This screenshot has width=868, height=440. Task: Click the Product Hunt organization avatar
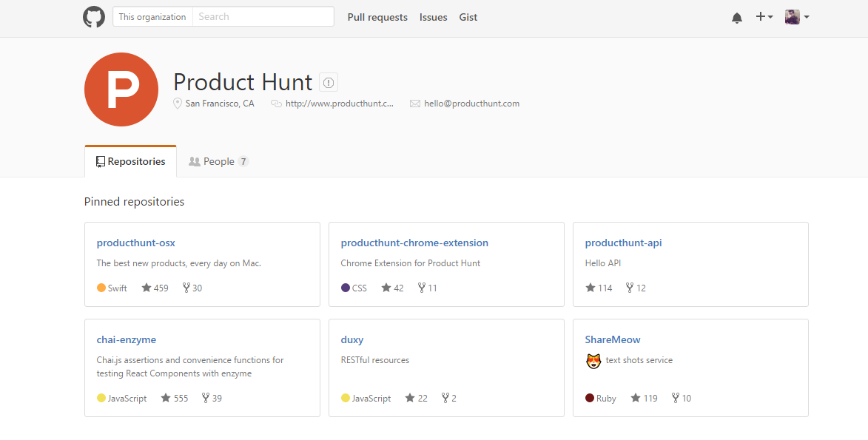(121, 89)
